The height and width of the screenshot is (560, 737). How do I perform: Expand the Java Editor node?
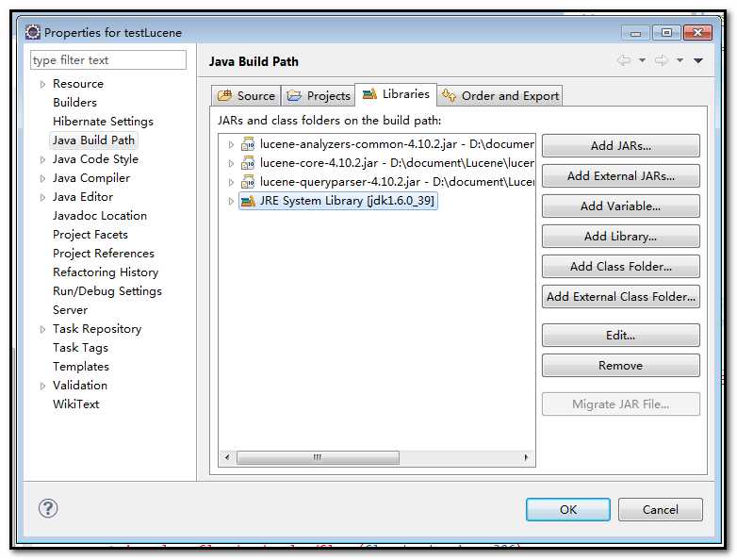point(42,197)
